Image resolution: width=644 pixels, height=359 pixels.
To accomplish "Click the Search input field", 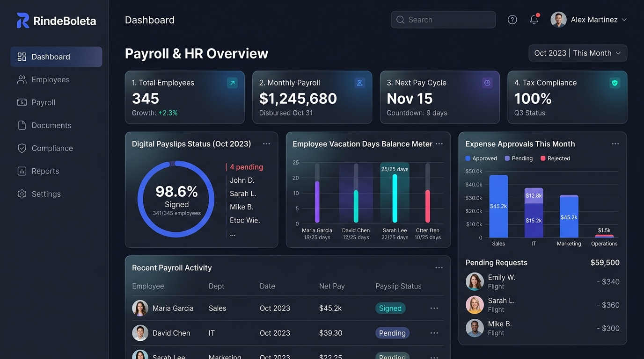I will (x=443, y=20).
